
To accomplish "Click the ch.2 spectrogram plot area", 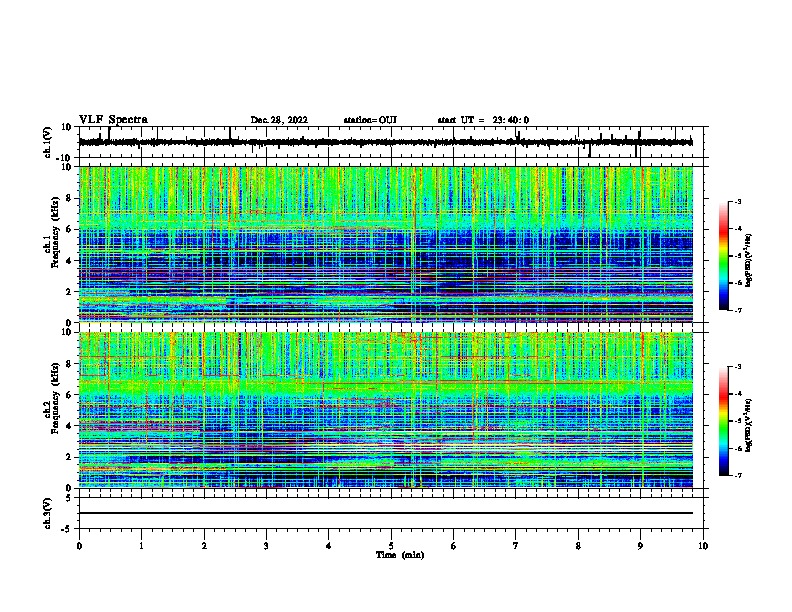I will pyautogui.click(x=386, y=410).
